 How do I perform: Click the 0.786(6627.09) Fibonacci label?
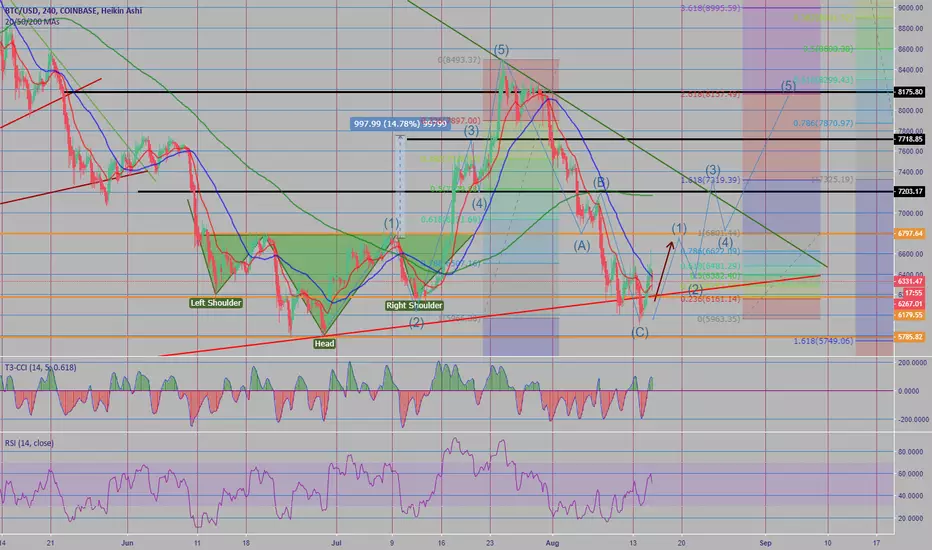tap(710, 252)
